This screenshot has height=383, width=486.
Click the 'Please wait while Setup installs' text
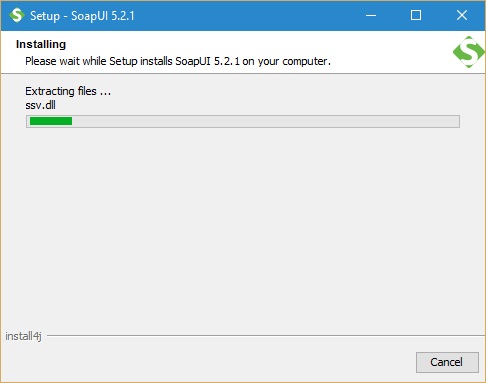click(x=99, y=61)
